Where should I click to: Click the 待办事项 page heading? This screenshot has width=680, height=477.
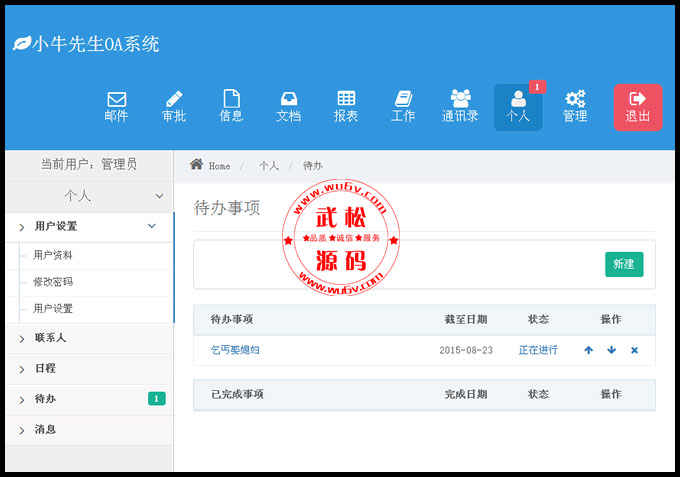[x=226, y=208]
